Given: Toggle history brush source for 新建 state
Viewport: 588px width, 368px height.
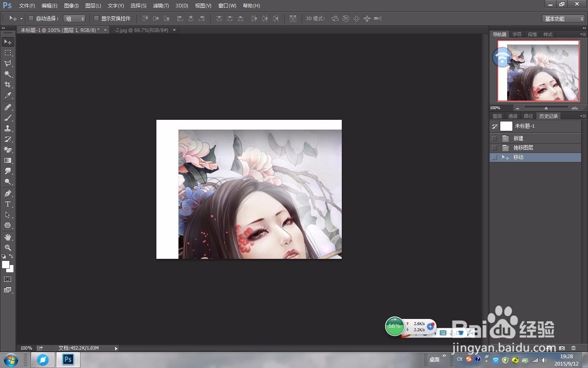Looking at the screenshot, I should [494, 138].
